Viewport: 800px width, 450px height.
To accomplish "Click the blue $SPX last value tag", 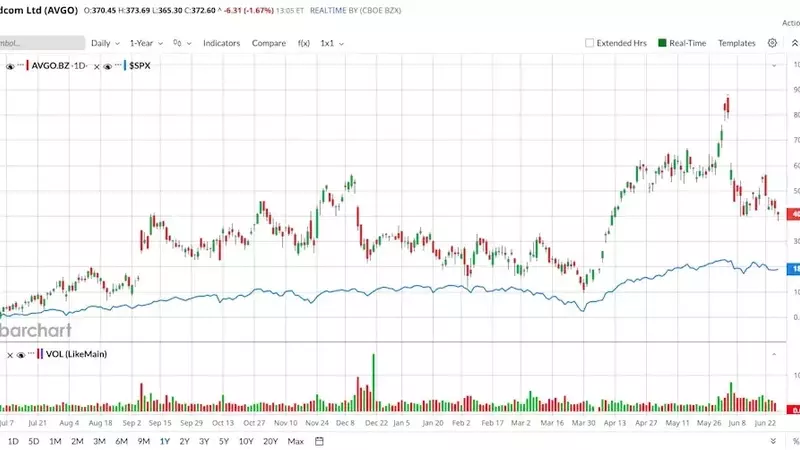I will [x=794, y=269].
